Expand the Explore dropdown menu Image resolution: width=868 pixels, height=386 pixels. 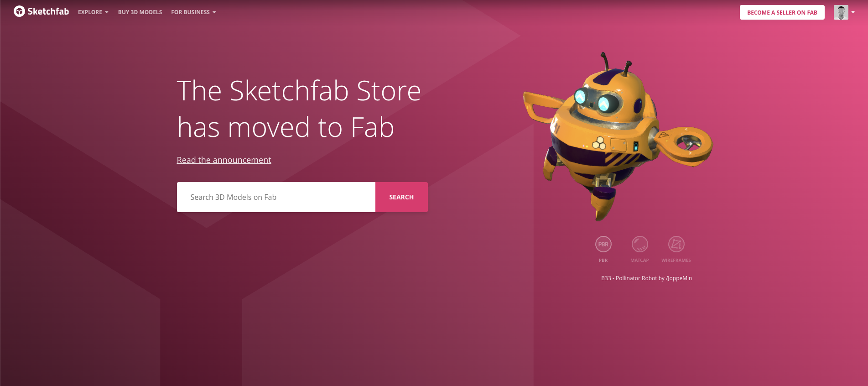tap(93, 12)
